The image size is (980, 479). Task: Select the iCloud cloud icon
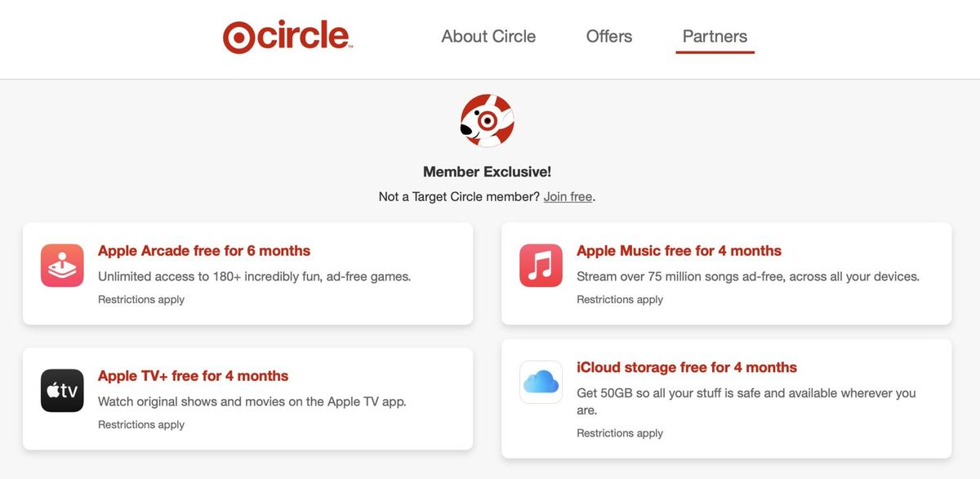(x=541, y=382)
